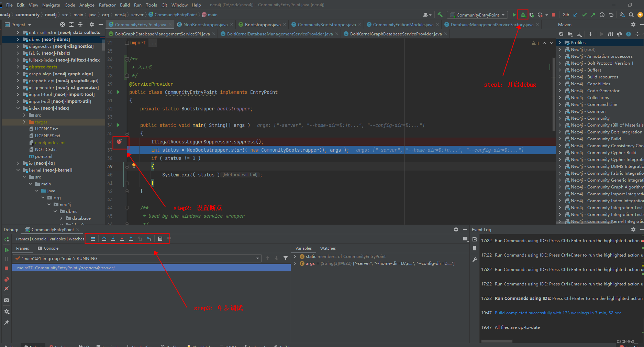The height and width of the screenshot is (347, 644).
Task: Open the Build menu
Action: pyautogui.click(x=125, y=5)
